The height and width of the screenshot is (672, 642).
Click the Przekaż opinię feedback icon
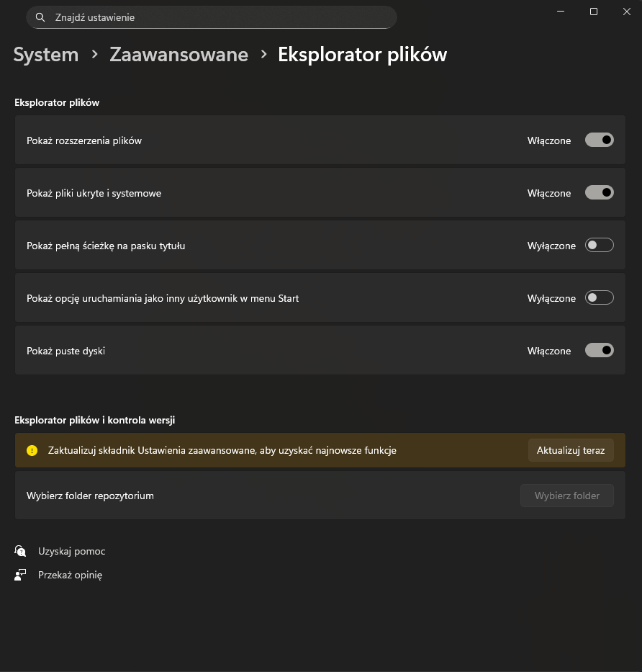tap(20, 575)
